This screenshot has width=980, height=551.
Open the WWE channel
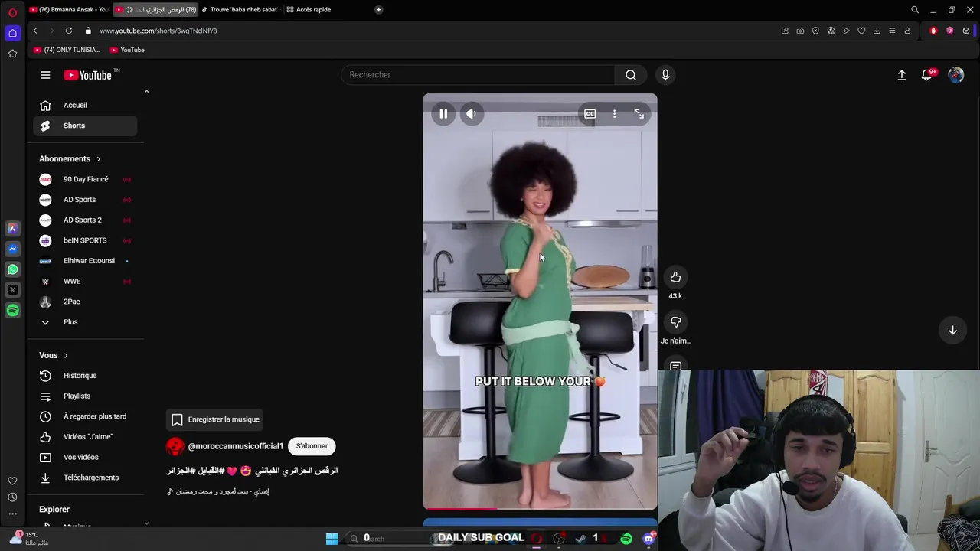85,282
